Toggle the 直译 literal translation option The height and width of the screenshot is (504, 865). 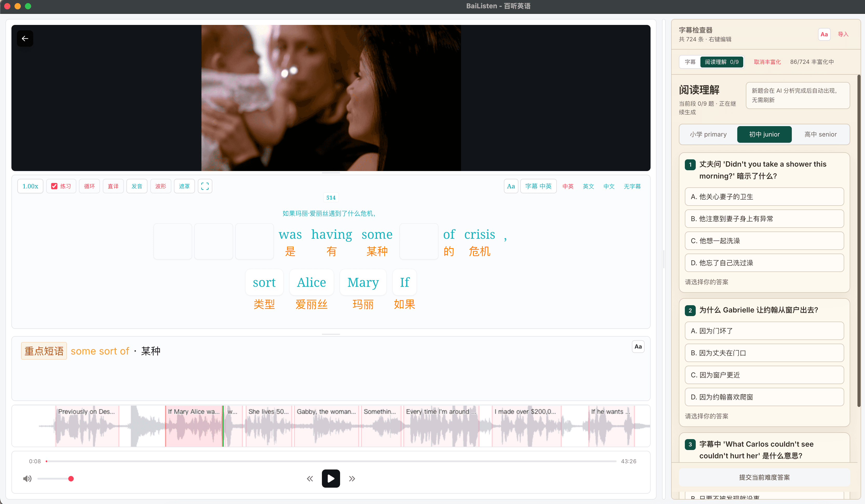[113, 186]
